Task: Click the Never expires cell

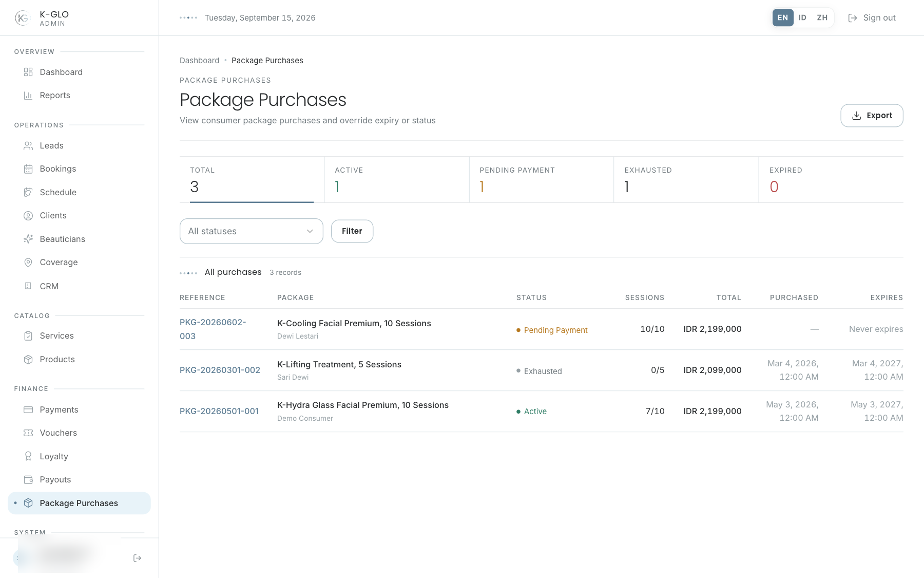Action: (876, 329)
